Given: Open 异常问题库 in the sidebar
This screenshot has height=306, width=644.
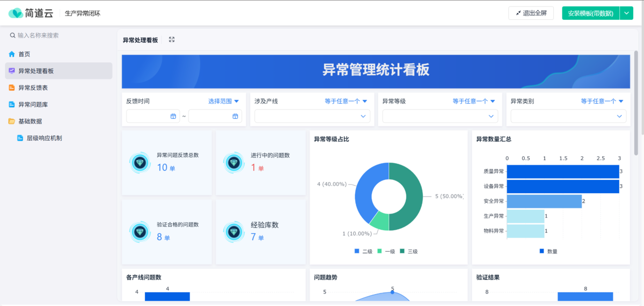Looking at the screenshot, I should [x=58, y=104].
